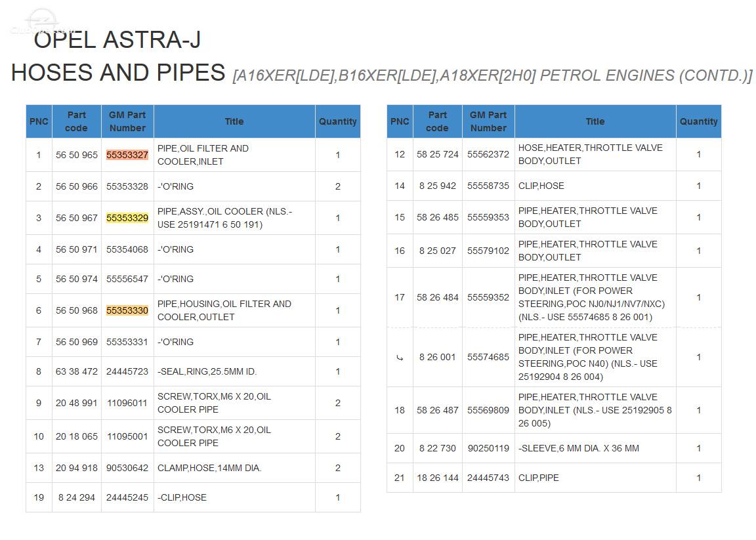
Task: Click part code 63 38 472
Action: click(x=77, y=371)
